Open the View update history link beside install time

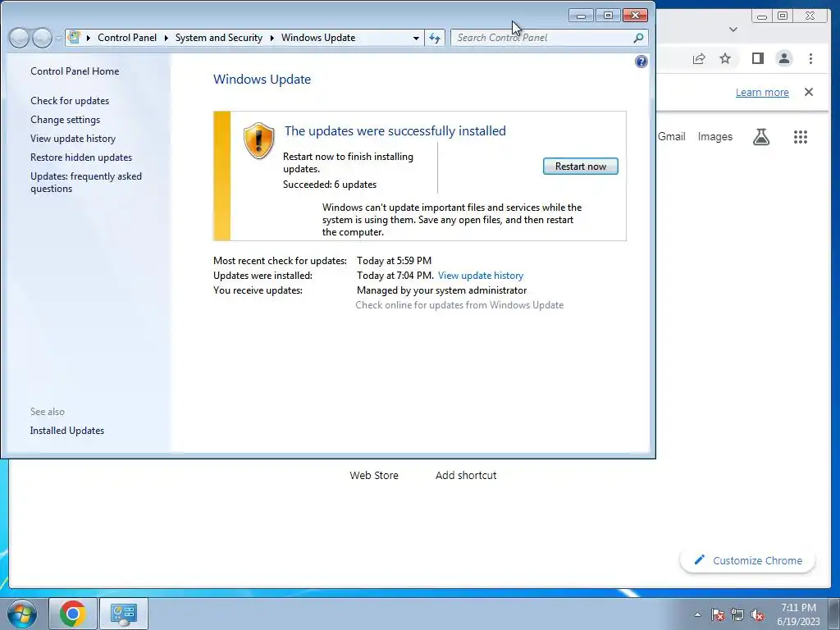(x=481, y=276)
